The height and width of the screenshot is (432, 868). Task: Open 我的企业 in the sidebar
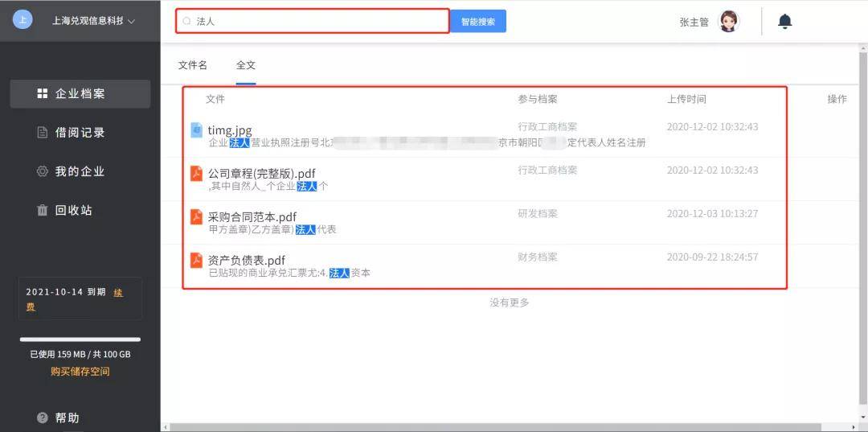(80, 171)
